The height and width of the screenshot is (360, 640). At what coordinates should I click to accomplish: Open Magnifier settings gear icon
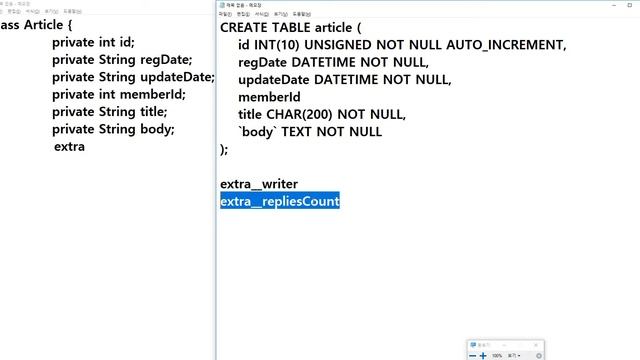click(539, 356)
